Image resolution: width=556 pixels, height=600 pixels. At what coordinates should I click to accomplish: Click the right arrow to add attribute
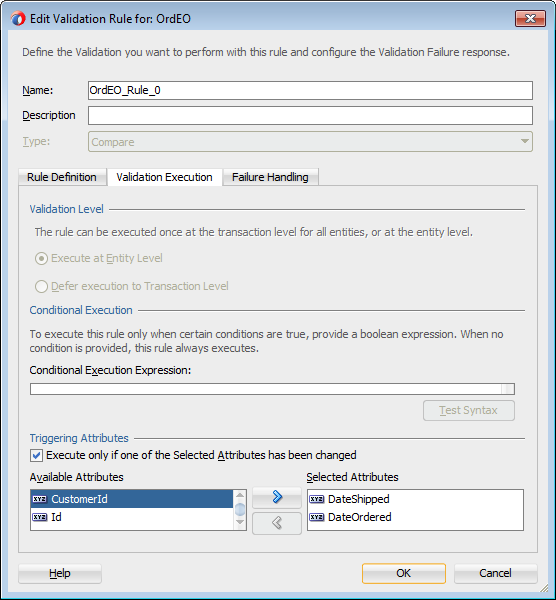click(277, 497)
